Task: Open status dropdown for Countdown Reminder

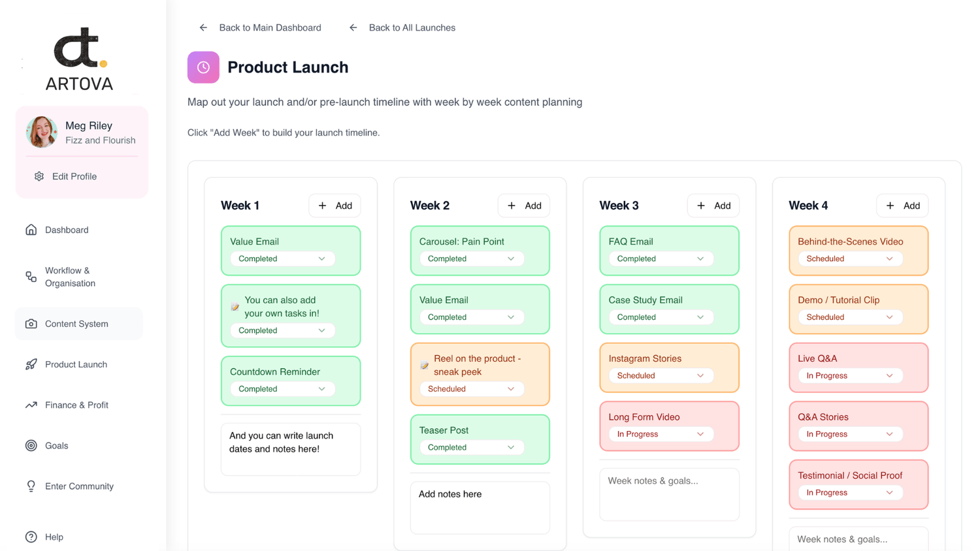Action: 282,389
